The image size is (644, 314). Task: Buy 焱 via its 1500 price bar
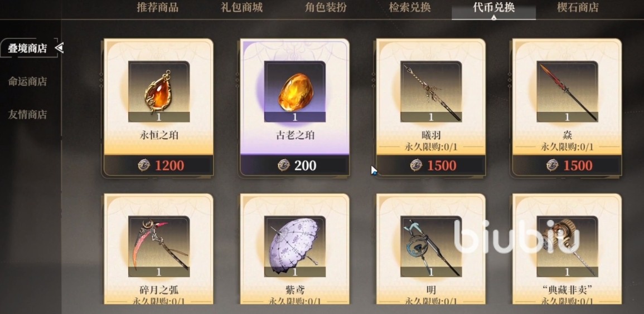pyautogui.click(x=567, y=165)
